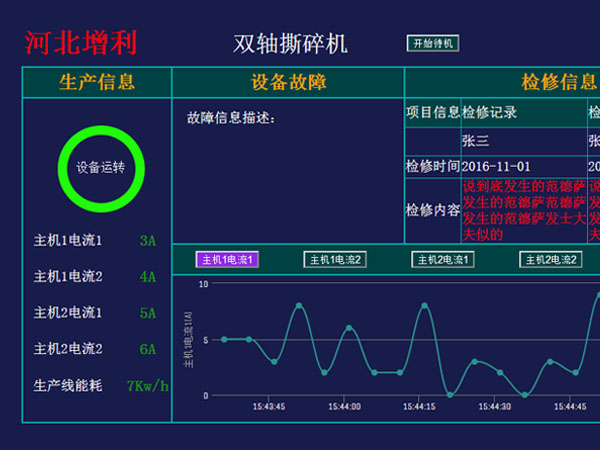The width and height of the screenshot is (600, 450).
Task: Click the 3A reading for 主机1电流1
Action: [x=148, y=241]
